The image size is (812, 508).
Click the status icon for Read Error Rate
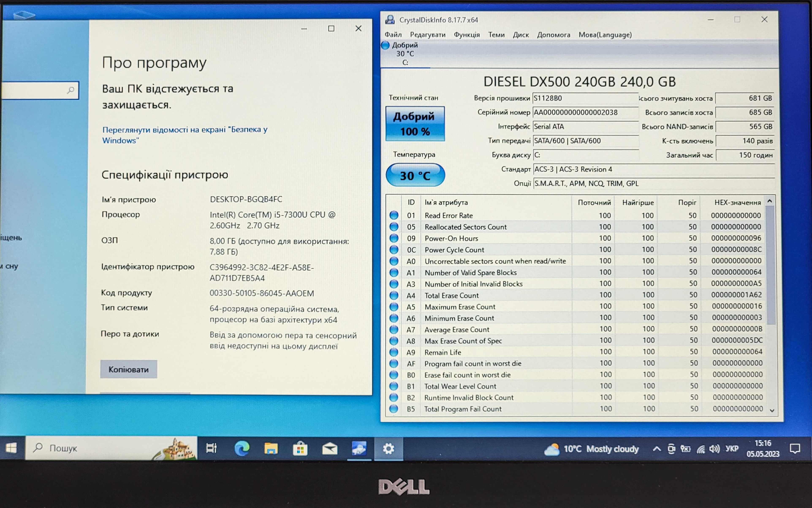(394, 215)
